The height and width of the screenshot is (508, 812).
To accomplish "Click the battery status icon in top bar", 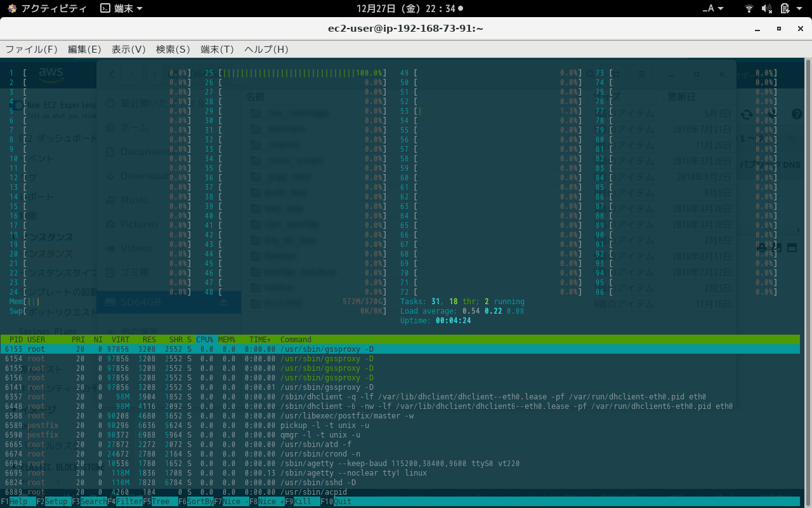I will (x=785, y=8).
